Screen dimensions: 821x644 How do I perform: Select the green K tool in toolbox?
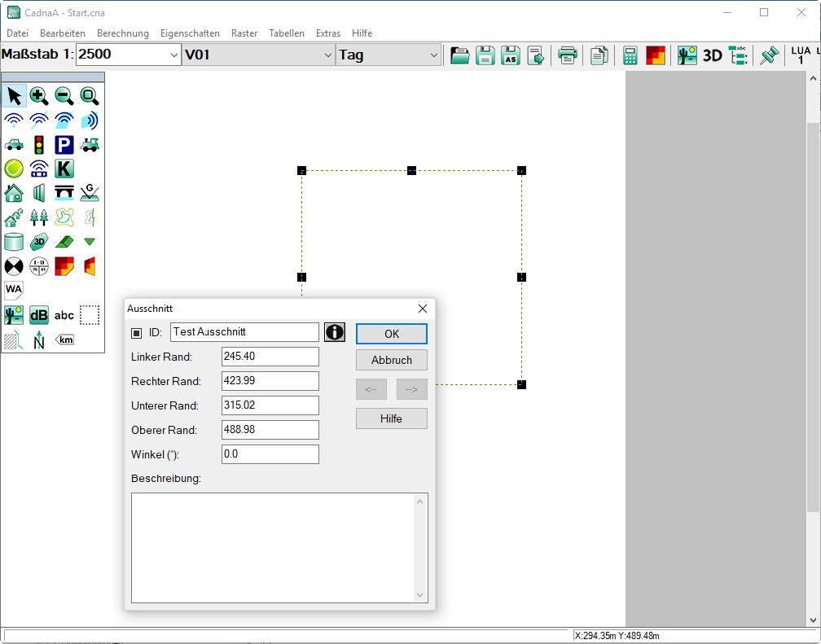click(x=64, y=169)
